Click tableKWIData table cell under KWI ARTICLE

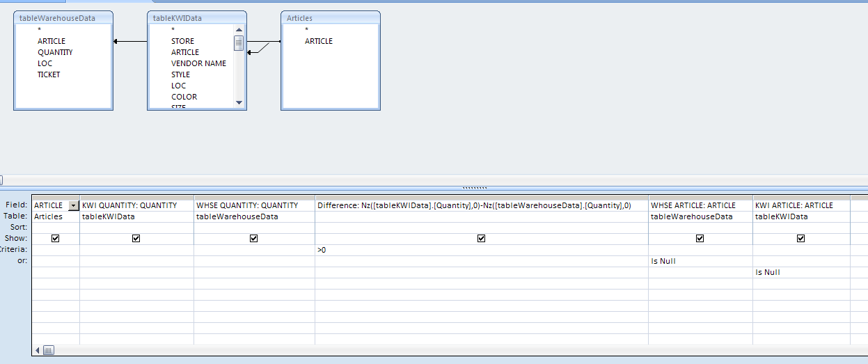tap(801, 216)
